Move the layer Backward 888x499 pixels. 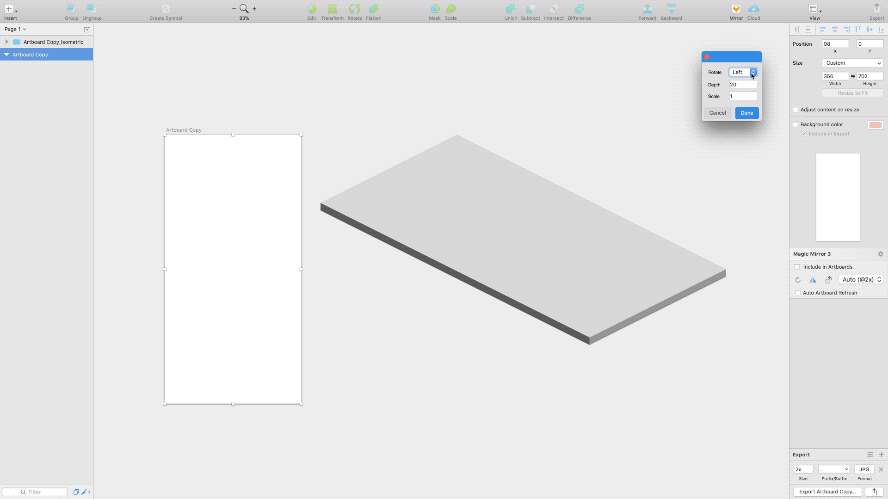click(x=671, y=9)
